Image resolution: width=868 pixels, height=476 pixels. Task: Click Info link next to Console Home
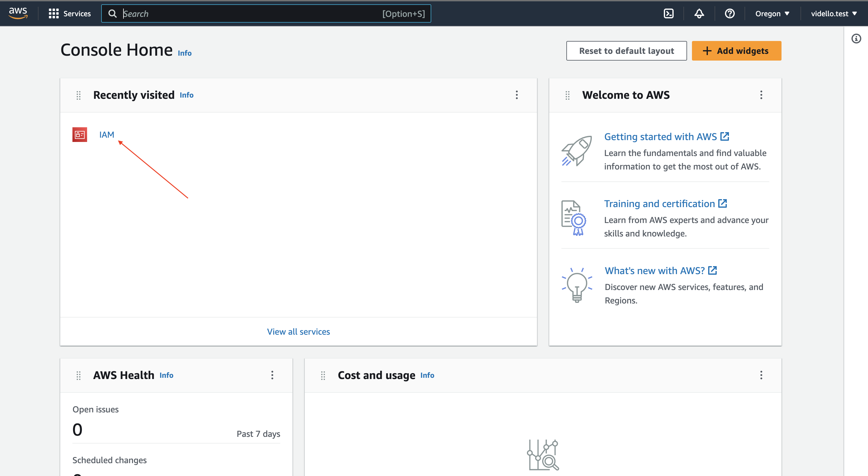(x=184, y=53)
